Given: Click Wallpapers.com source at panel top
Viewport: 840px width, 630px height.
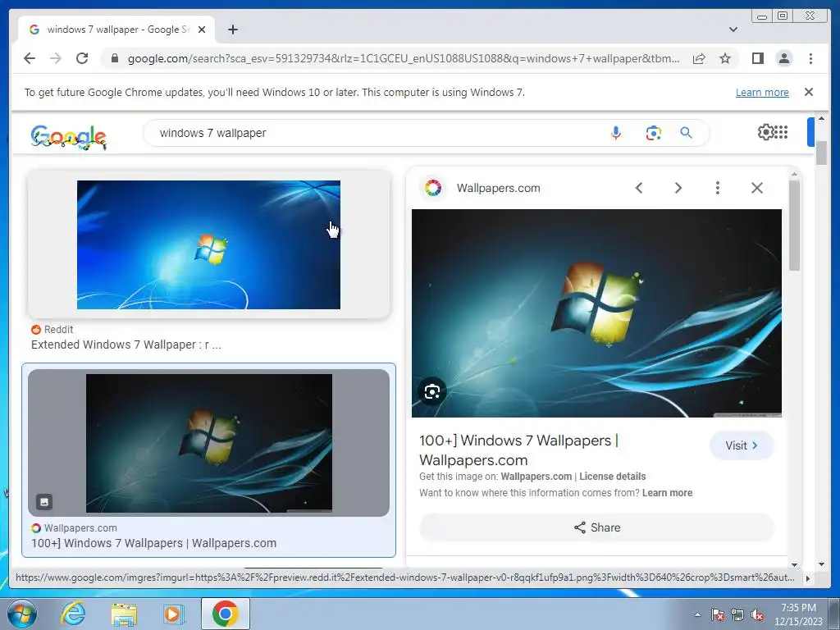Looking at the screenshot, I should point(498,188).
